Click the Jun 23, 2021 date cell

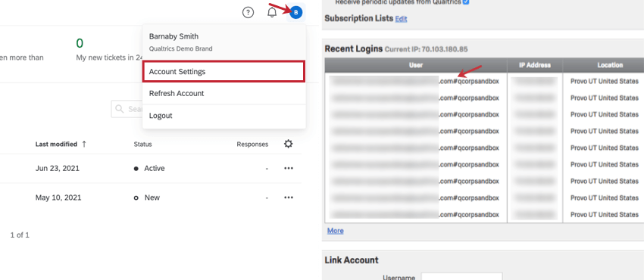tap(58, 169)
